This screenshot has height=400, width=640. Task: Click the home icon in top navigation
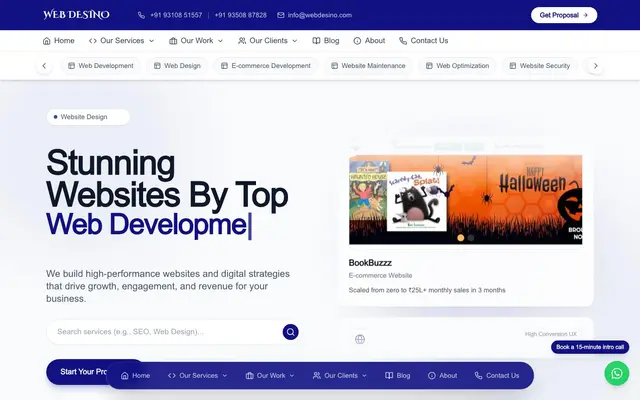point(47,41)
